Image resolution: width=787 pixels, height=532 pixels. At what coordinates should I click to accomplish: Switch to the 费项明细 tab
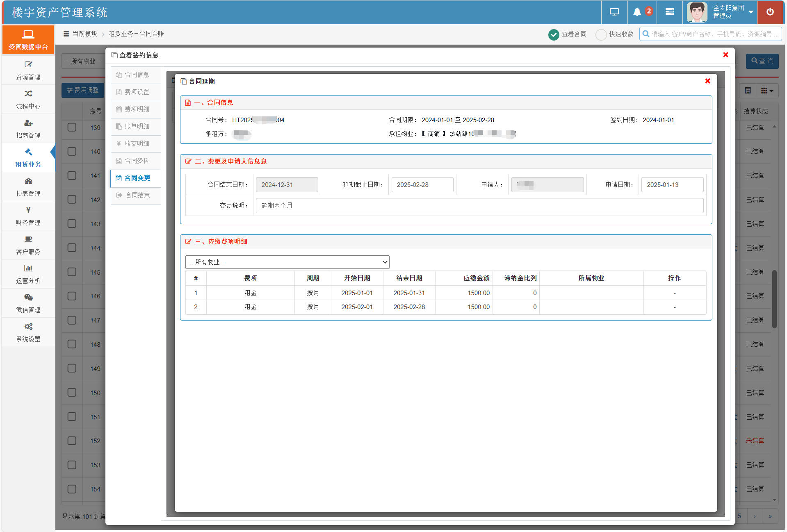pos(136,109)
